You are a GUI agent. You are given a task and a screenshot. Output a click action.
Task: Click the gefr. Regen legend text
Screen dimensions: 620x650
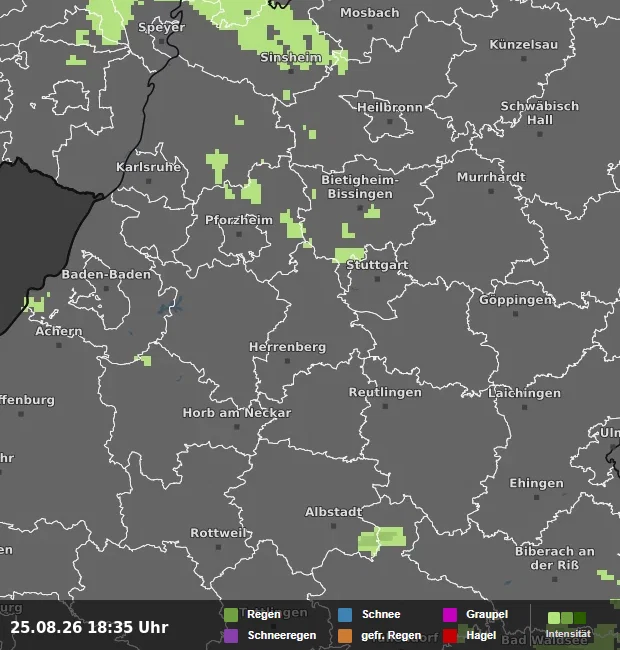click(x=391, y=635)
